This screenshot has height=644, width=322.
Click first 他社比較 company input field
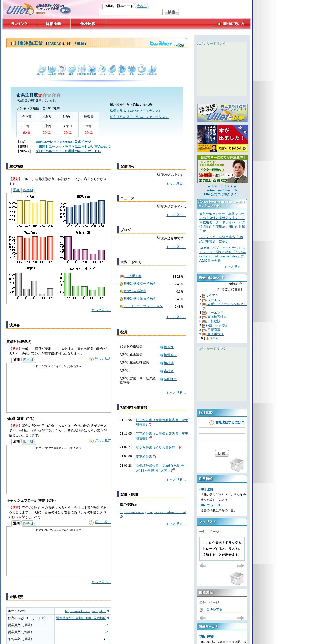tap(222, 431)
